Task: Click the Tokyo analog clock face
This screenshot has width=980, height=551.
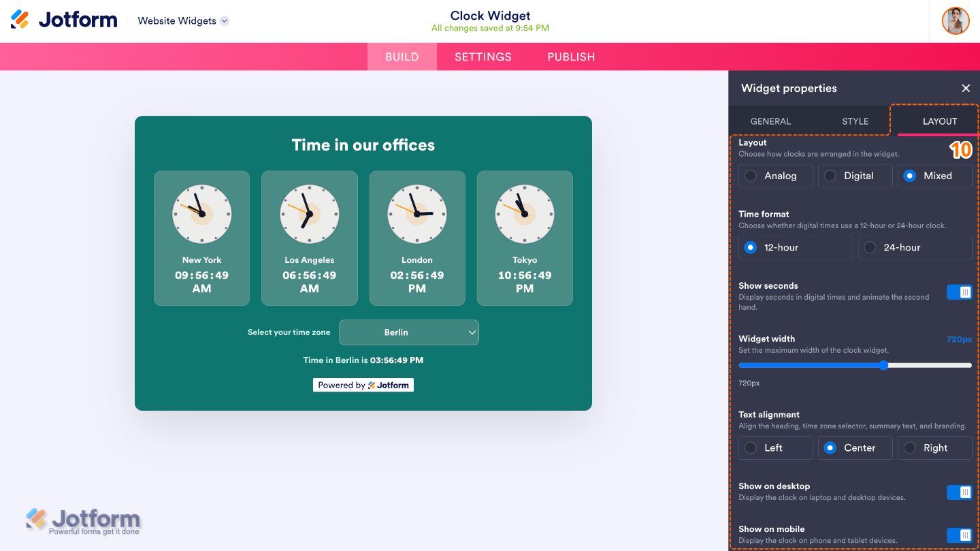Action: 525,214
